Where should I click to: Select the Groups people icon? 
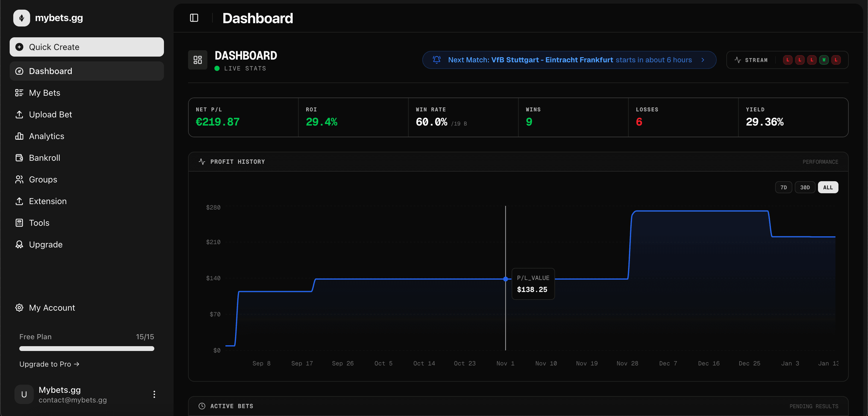[x=20, y=179]
